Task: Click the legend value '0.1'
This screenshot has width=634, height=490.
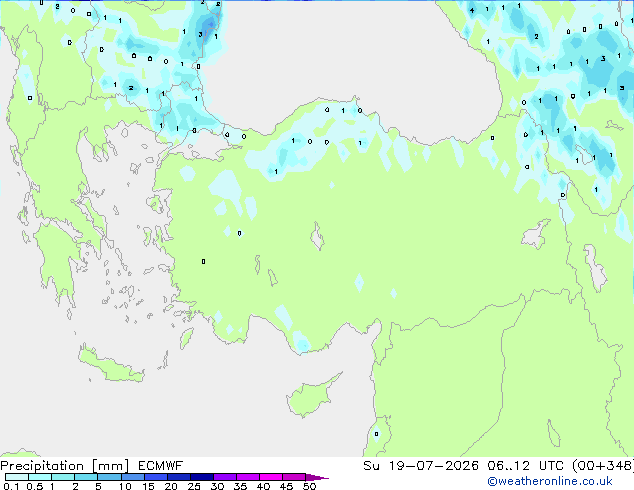Action: point(11,486)
